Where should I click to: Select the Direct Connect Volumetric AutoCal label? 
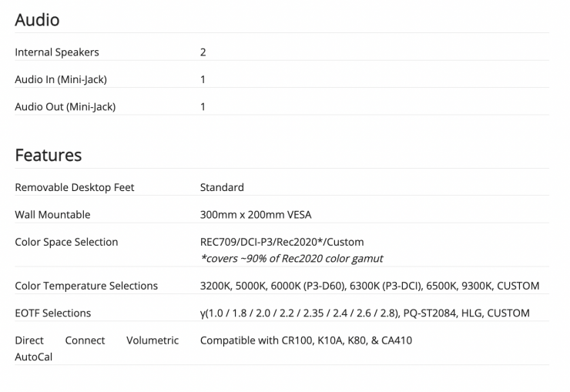point(96,348)
